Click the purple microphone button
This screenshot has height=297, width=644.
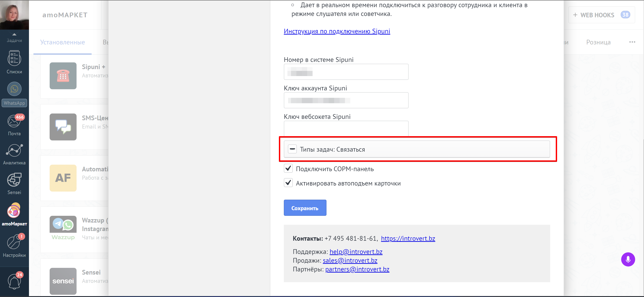628,259
